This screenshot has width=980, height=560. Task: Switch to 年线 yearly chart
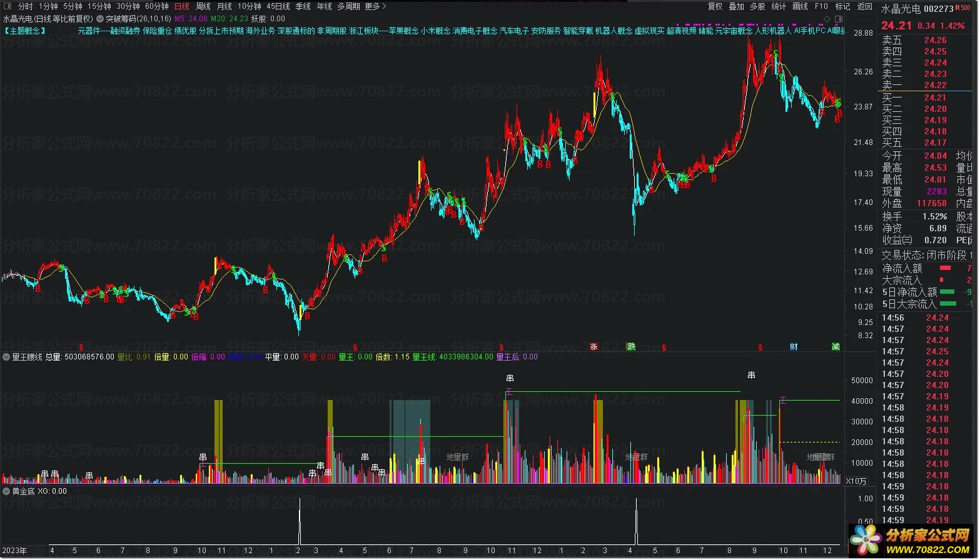point(325,6)
